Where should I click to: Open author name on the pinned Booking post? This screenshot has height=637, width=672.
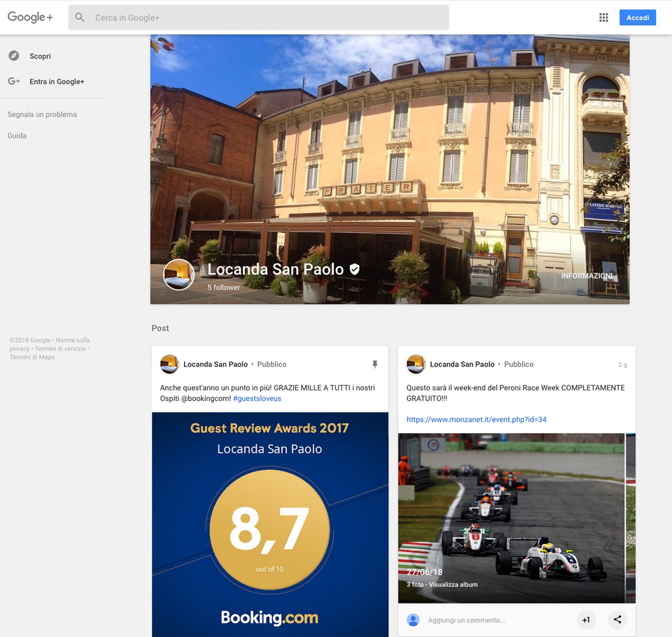tap(215, 364)
